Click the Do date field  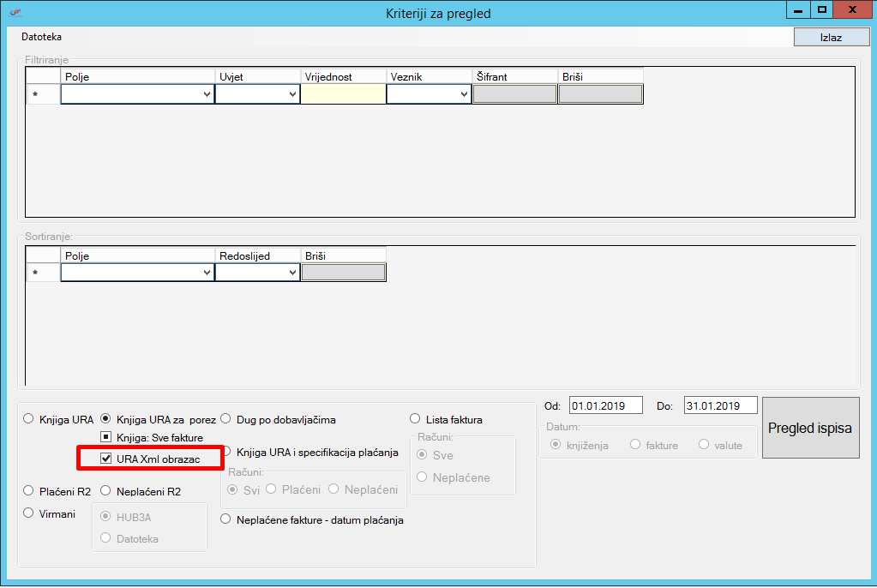(x=720, y=406)
